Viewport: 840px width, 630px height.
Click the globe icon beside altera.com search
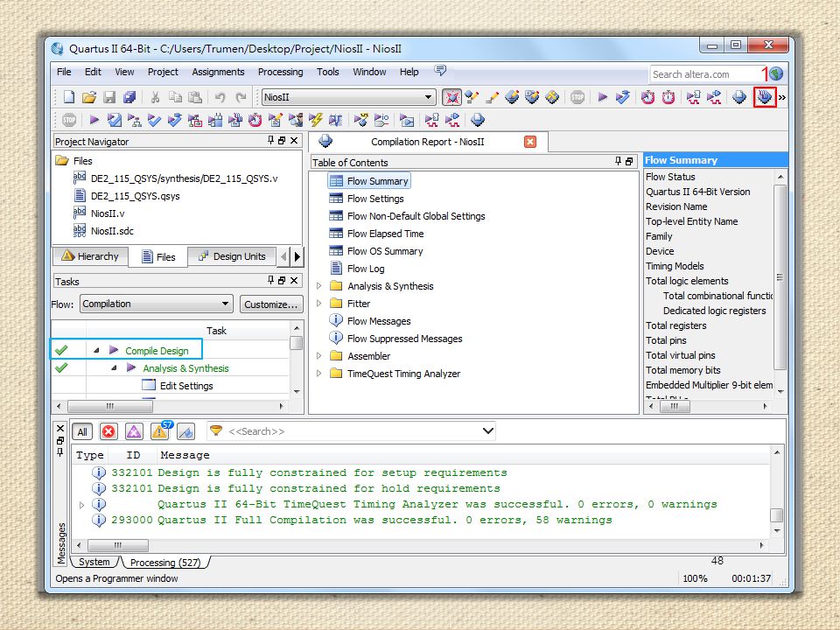tap(776, 73)
